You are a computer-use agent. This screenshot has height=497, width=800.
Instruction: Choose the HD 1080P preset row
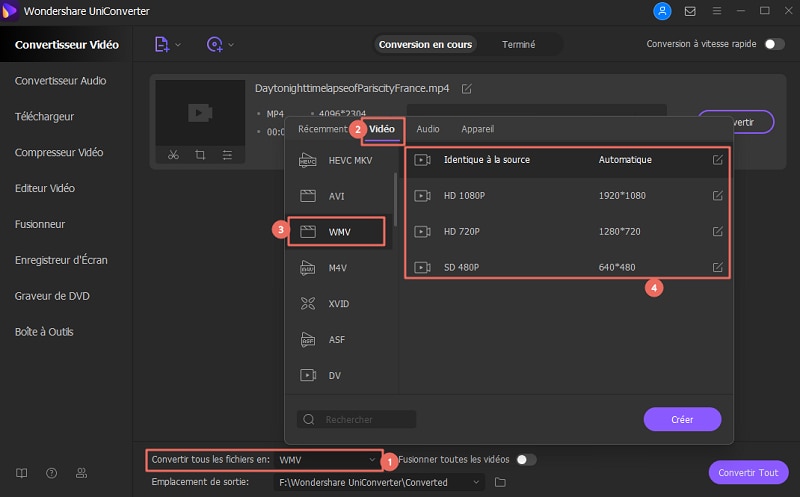pos(567,195)
